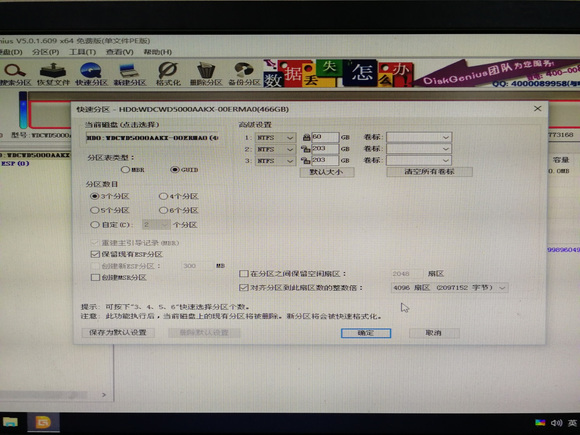Click partition 2 size field showing 203

[325, 149]
